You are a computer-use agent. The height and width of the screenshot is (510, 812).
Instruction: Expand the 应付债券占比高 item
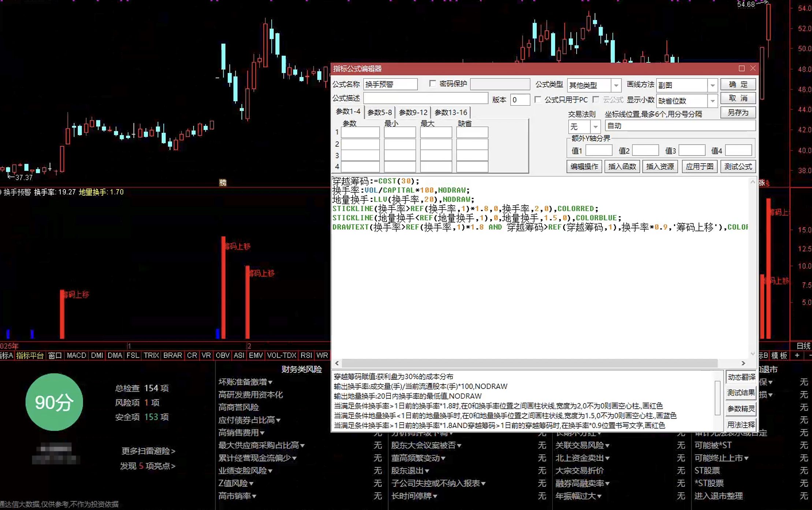click(x=249, y=420)
